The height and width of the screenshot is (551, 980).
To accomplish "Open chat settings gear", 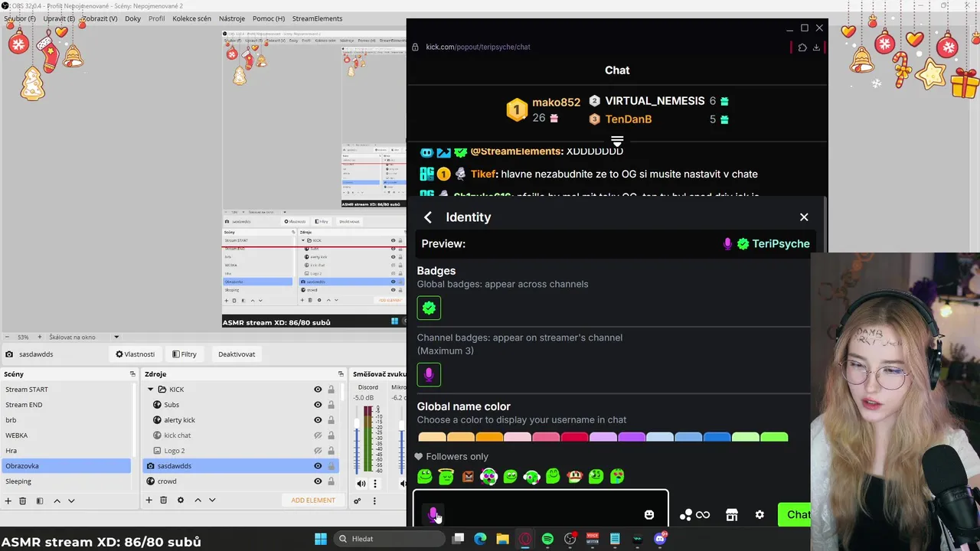I will pos(759,515).
